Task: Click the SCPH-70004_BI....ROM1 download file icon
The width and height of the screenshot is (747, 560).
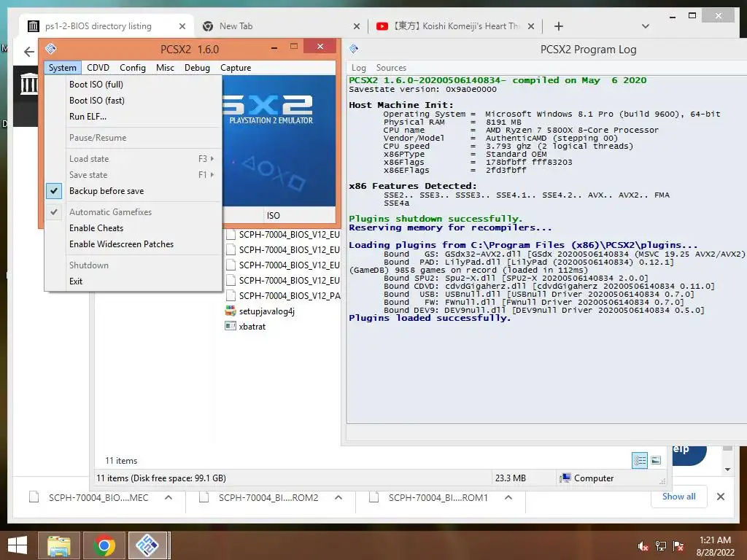Action: (374, 497)
